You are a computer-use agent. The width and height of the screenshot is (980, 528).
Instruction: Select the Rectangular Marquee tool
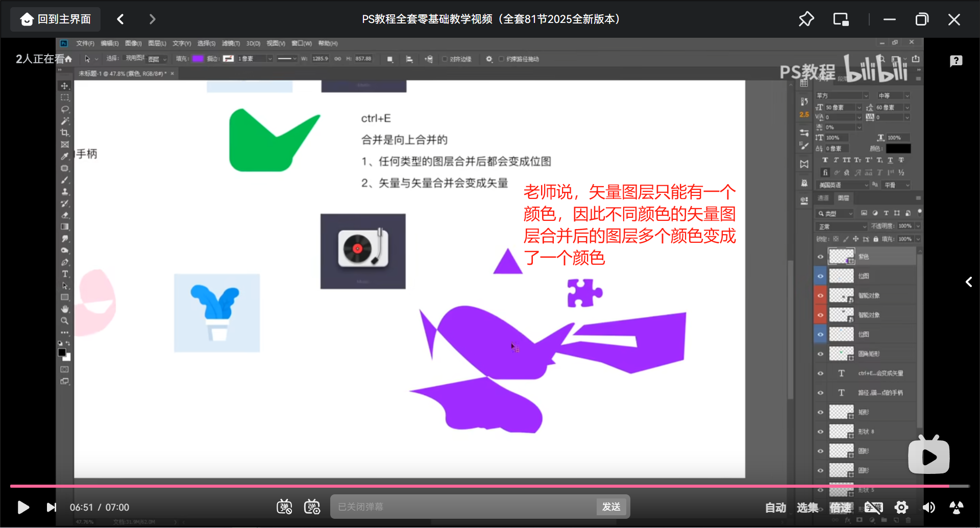(65, 97)
